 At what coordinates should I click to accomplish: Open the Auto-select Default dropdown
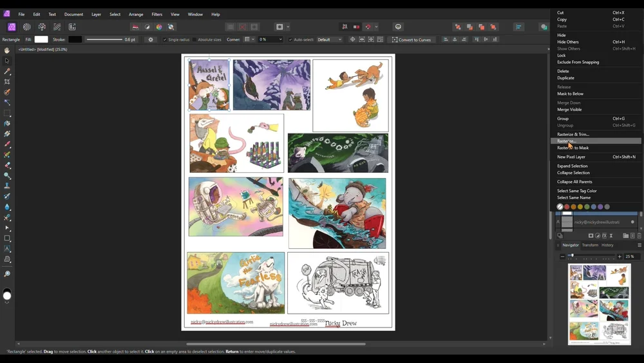coord(329,39)
